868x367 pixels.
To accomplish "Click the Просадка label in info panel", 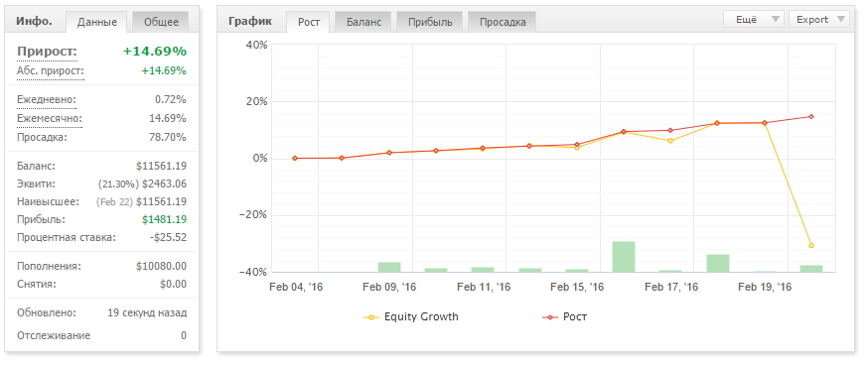I will (x=42, y=137).
